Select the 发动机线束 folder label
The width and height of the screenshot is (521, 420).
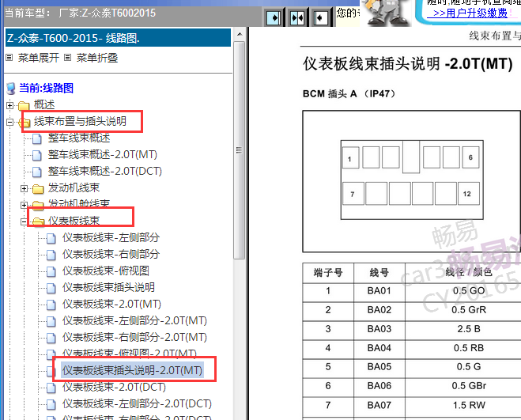[x=74, y=188]
